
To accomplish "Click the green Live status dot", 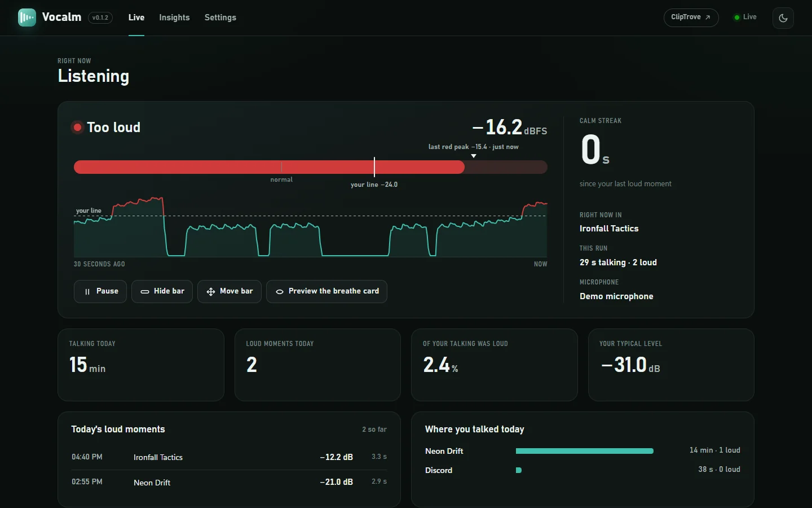I will [x=736, y=17].
